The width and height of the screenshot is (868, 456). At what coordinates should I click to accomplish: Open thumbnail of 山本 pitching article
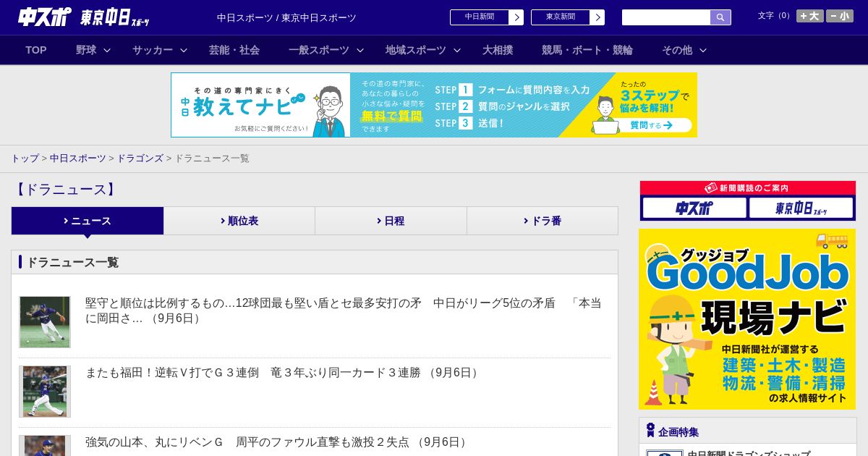coord(45,446)
